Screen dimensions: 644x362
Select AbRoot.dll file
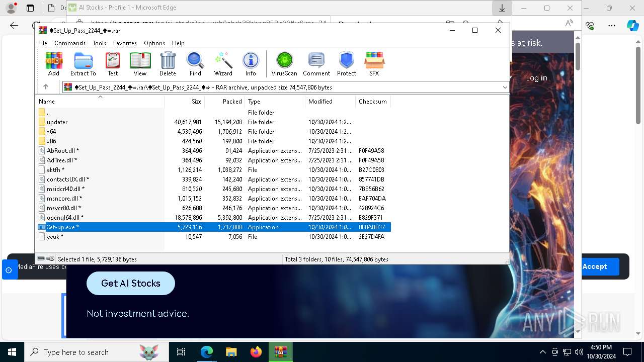point(213,151)
